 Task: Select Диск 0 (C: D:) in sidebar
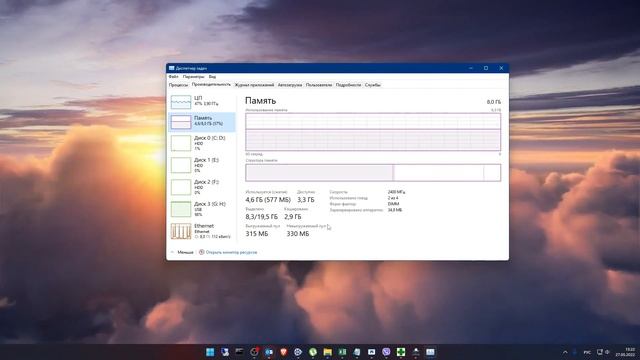click(202, 143)
